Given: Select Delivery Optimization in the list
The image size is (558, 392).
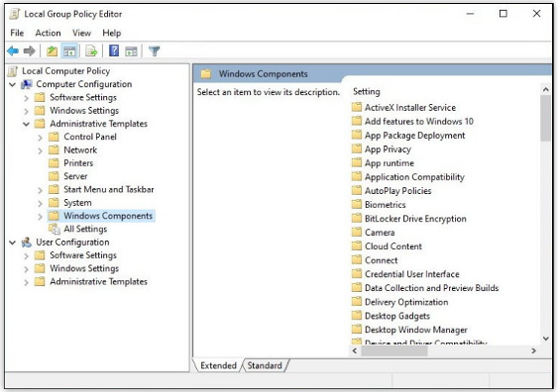Looking at the screenshot, I should pyautogui.click(x=406, y=302).
